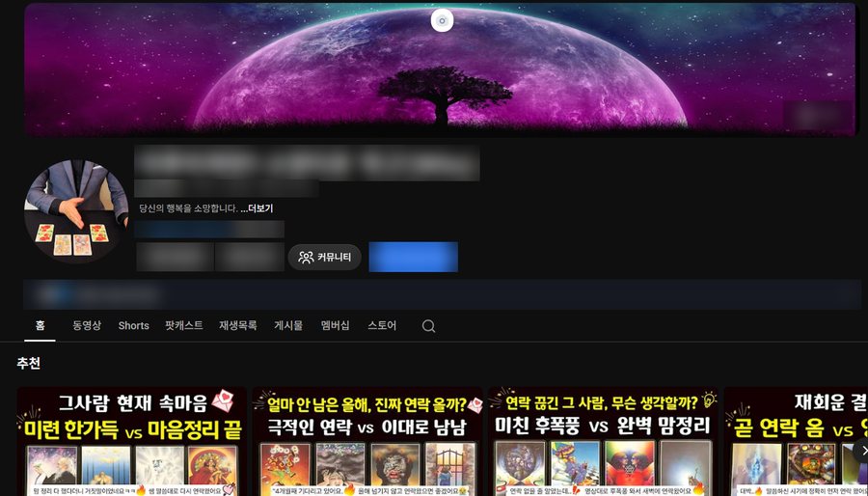
Task: Switch to the 동영상 tab
Action: 87,325
